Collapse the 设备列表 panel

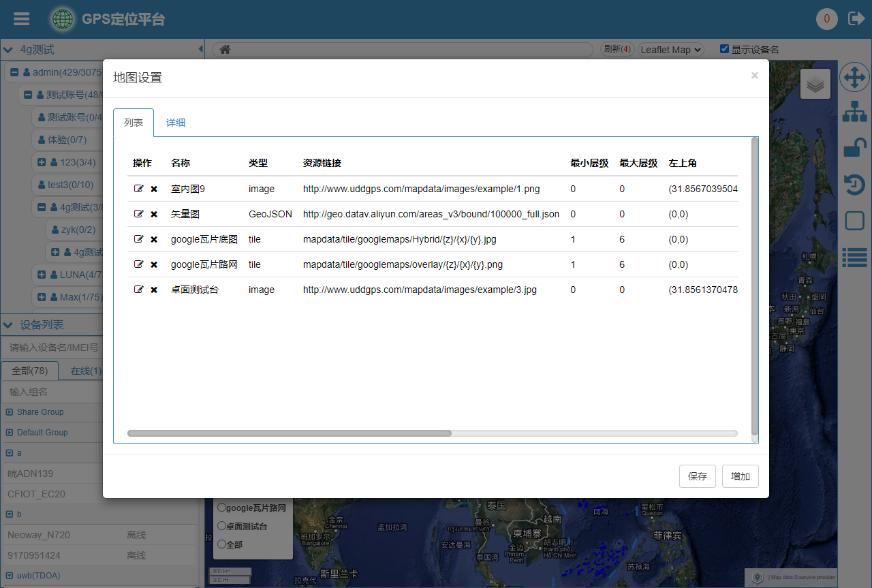coord(7,325)
